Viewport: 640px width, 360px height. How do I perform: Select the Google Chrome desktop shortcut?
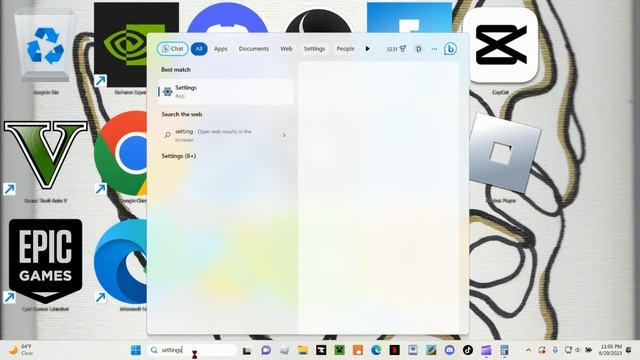click(122, 157)
